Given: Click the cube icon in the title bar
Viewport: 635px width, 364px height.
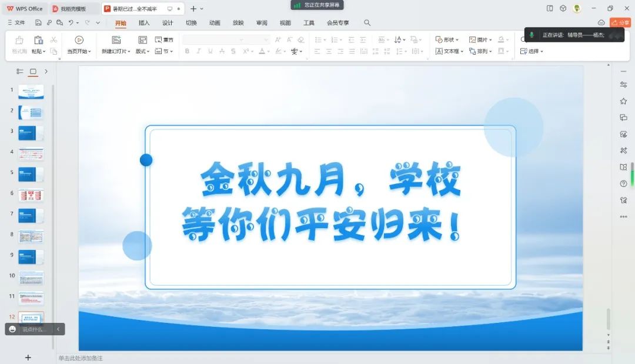Looking at the screenshot, I should click(563, 8).
